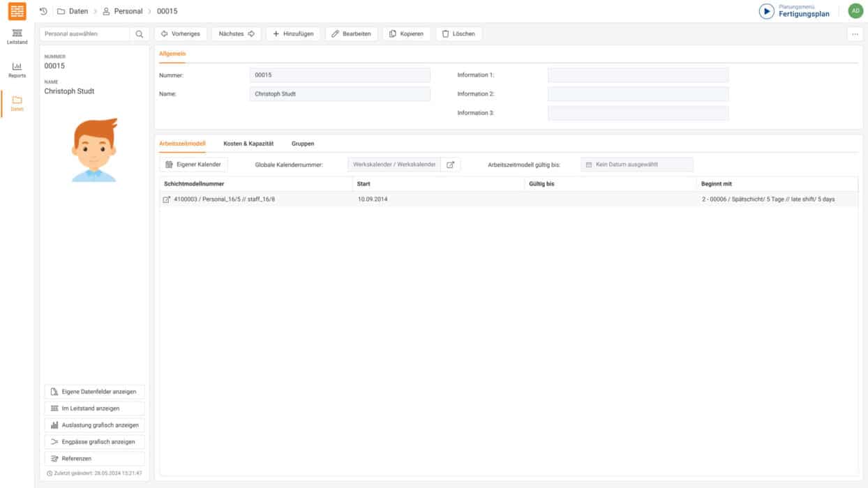868x488 pixels.
Task: Click the orange application logo icon
Action: (x=17, y=11)
